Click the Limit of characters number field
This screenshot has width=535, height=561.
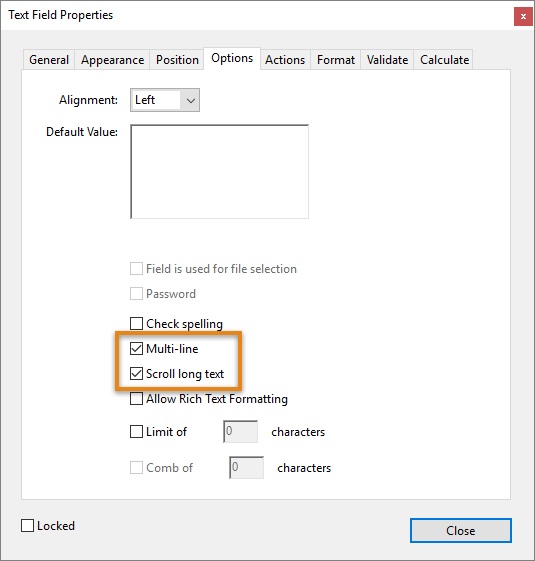[240, 431]
